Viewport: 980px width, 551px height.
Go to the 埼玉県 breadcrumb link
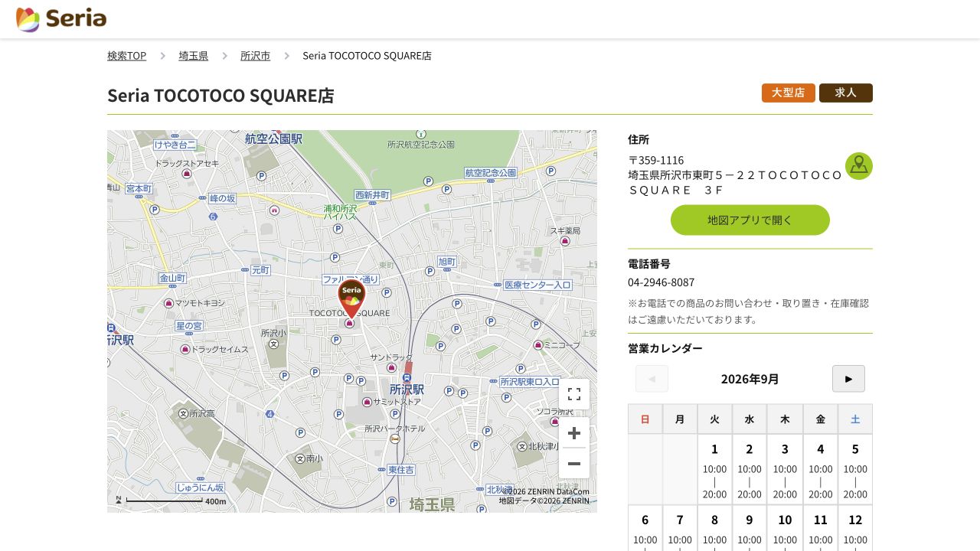194,56
